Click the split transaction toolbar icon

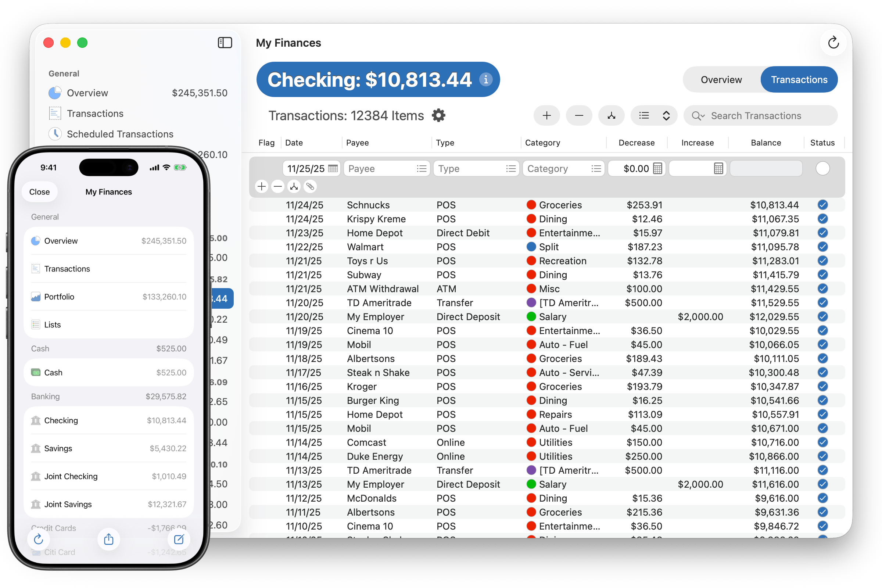[611, 115]
